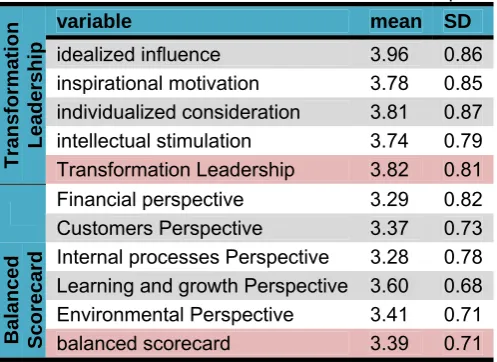497x362 pixels.
Task: Click the mean value 3.96
Action: click(389, 54)
